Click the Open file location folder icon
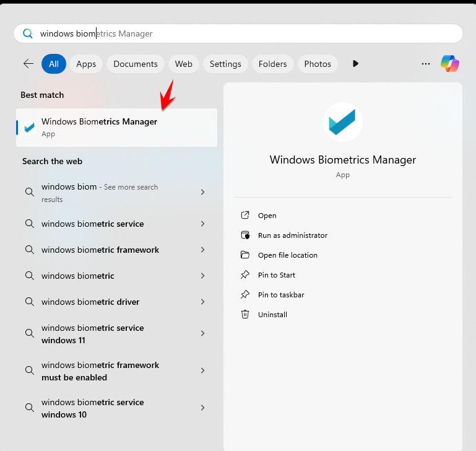This screenshot has width=476, height=451. (x=245, y=255)
